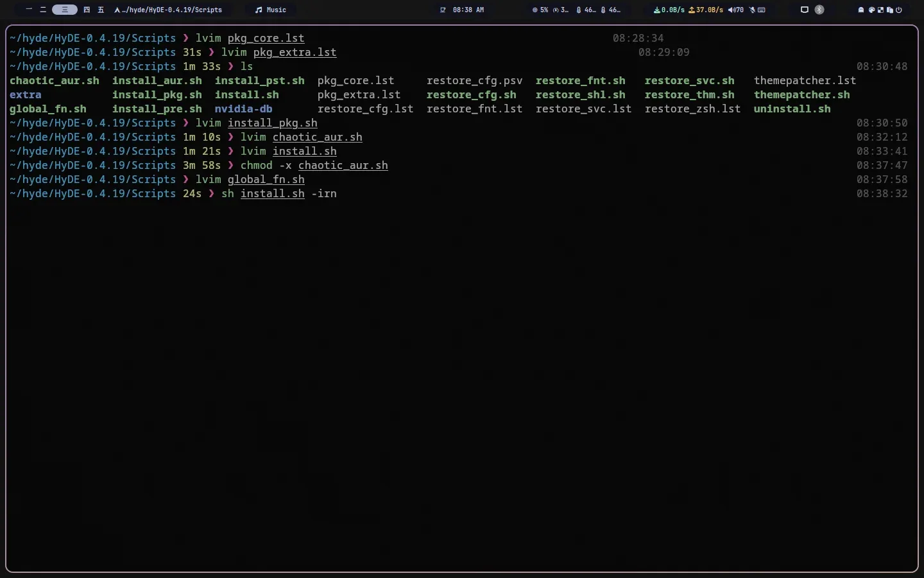Click the timestamp 08:38:32
Viewport: 924px width, 578px height.
click(882, 193)
